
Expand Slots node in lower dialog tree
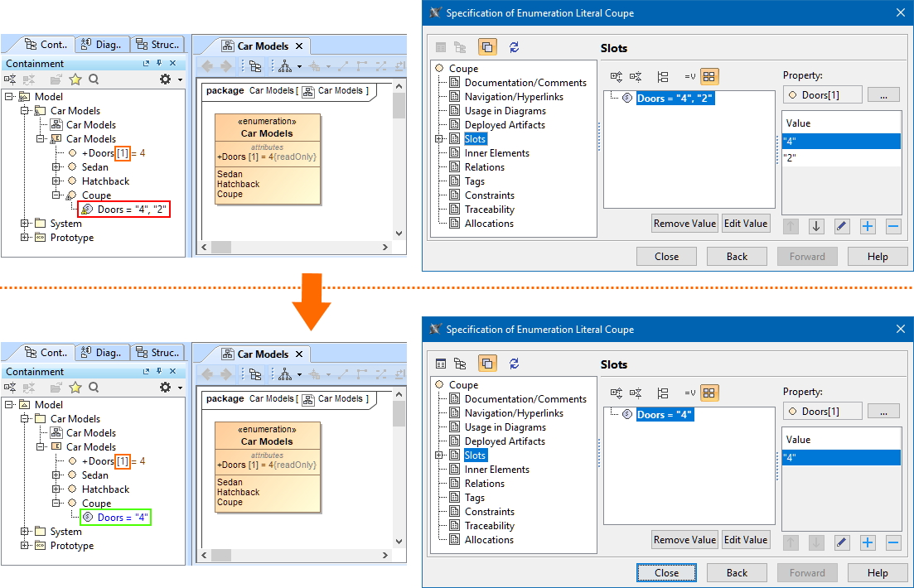click(x=439, y=455)
